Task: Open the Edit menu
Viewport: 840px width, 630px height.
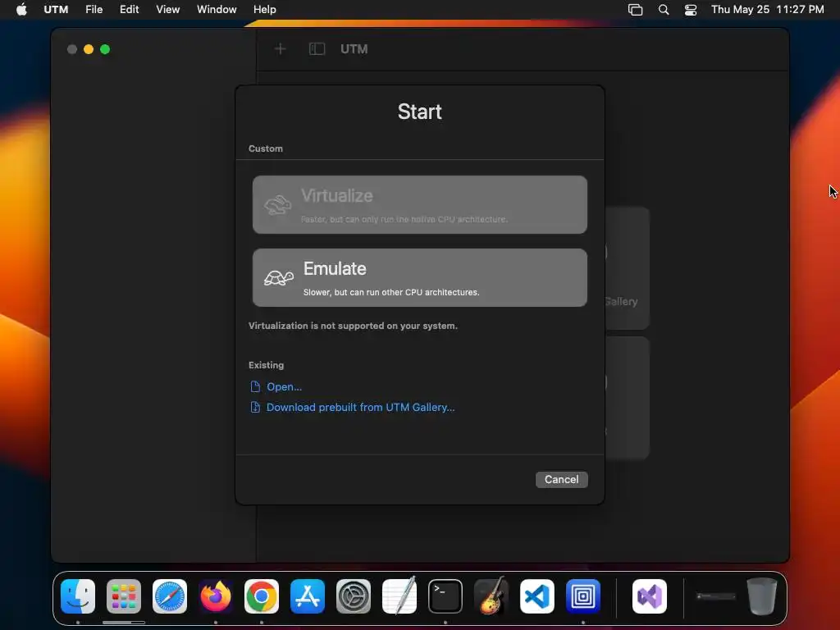Action: click(129, 10)
